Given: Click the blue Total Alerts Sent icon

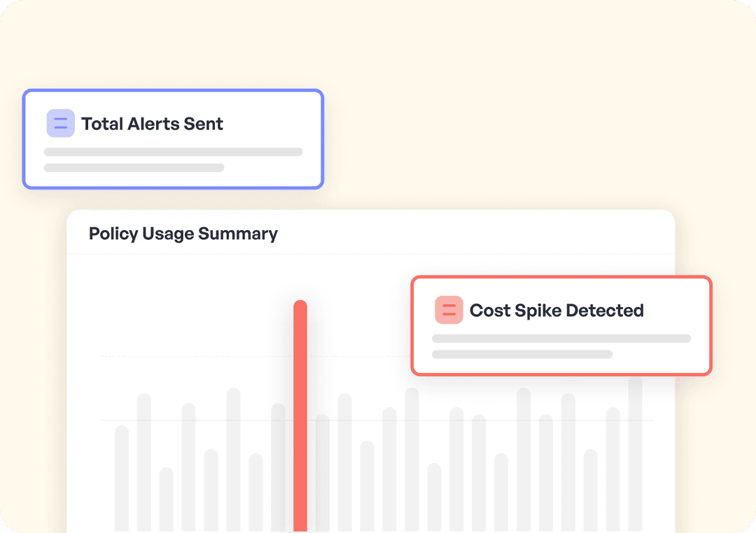Looking at the screenshot, I should coord(61,124).
